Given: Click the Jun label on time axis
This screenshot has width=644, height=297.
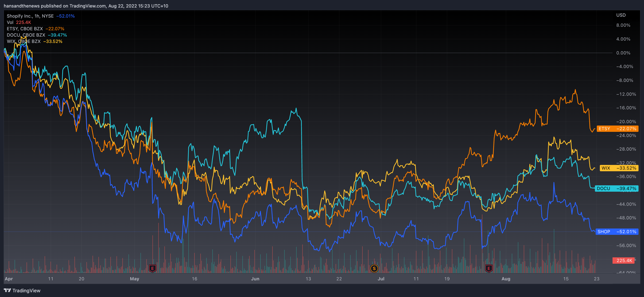Looking at the screenshot, I should [x=255, y=279].
